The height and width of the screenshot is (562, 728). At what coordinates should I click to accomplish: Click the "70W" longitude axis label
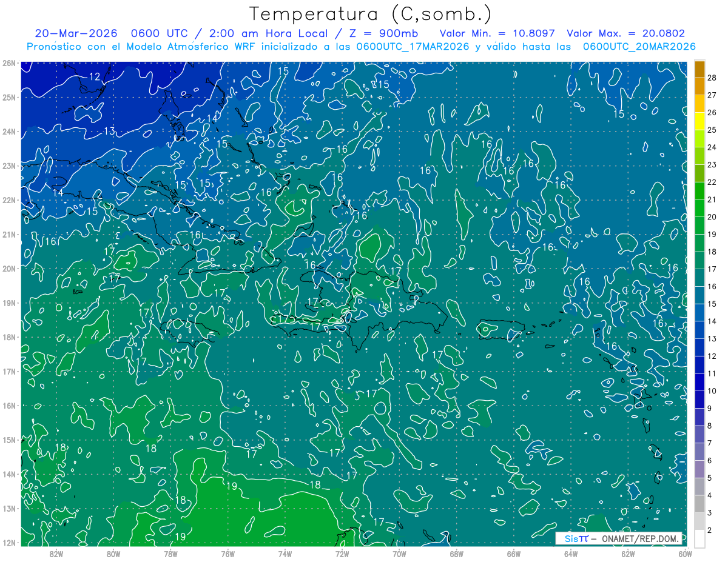pos(399,554)
